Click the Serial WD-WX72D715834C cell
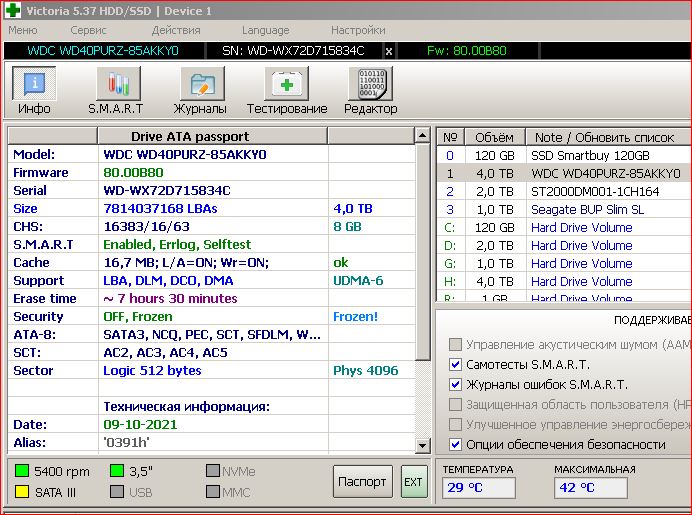The height and width of the screenshot is (515, 692). (213, 190)
